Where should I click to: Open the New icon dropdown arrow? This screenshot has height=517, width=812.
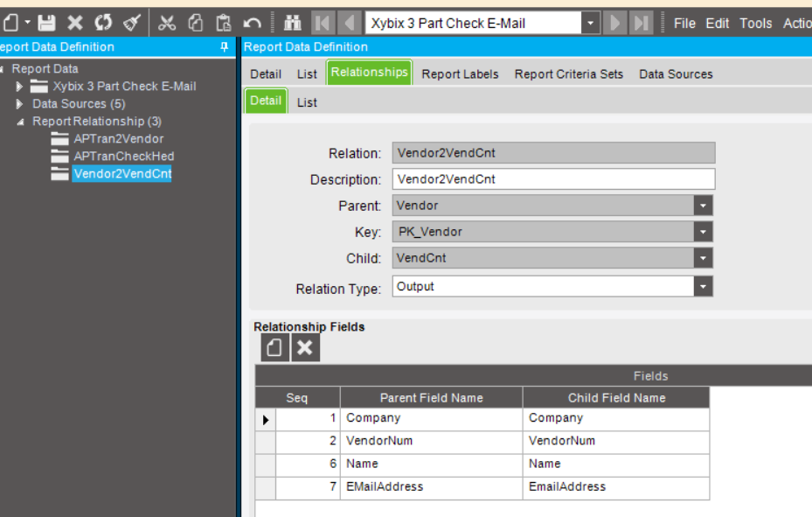click(27, 23)
